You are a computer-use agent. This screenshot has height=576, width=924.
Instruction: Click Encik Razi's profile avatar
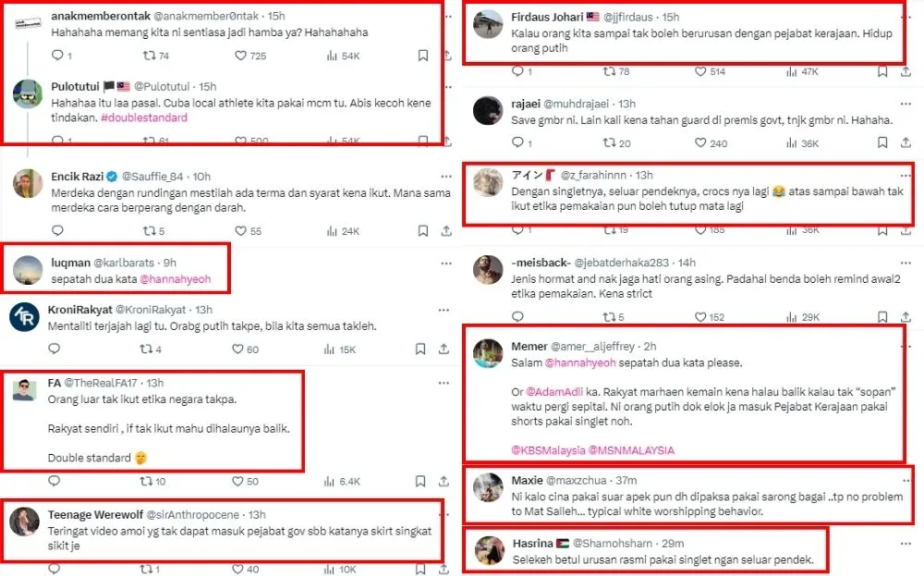(x=28, y=183)
